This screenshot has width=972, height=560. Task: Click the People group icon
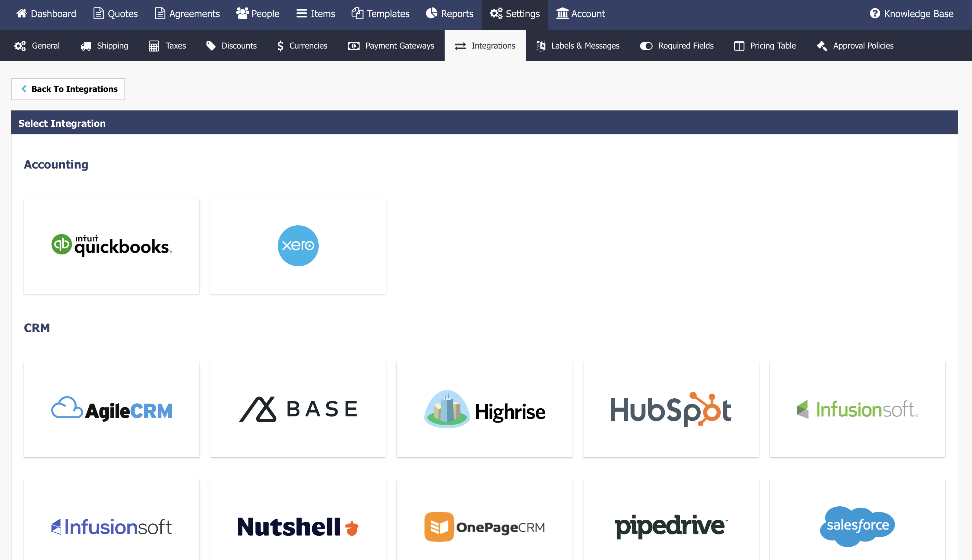click(x=242, y=13)
